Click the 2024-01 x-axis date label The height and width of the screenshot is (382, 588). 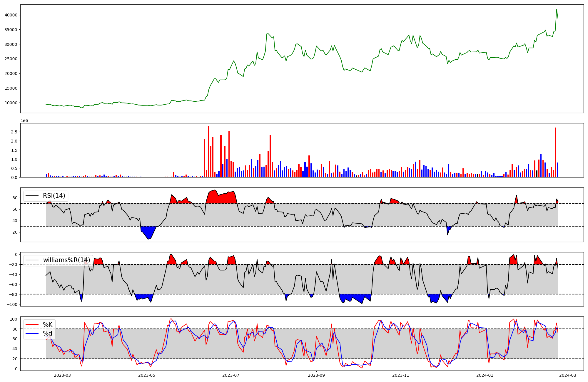485,375
